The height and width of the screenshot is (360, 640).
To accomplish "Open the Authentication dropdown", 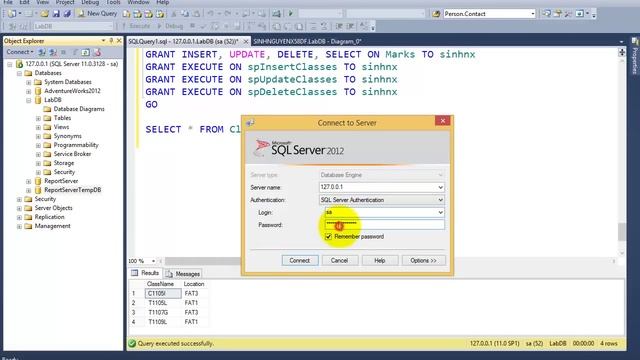I will pyautogui.click(x=440, y=200).
